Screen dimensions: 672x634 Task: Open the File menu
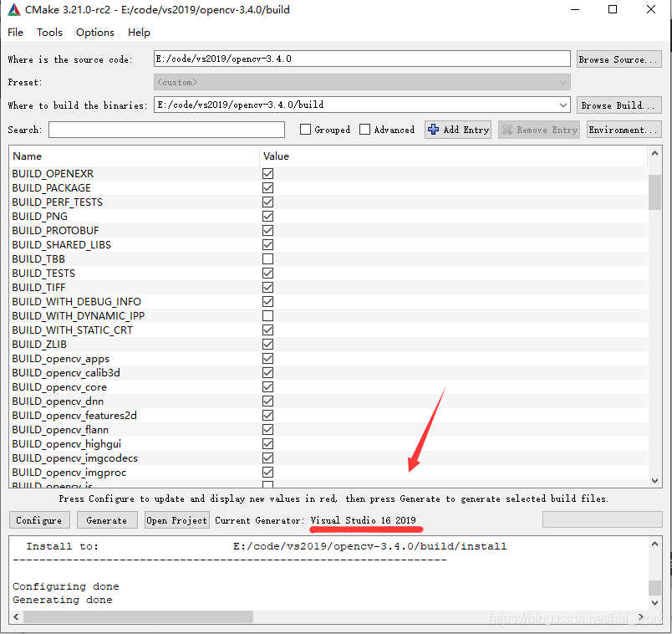click(15, 32)
